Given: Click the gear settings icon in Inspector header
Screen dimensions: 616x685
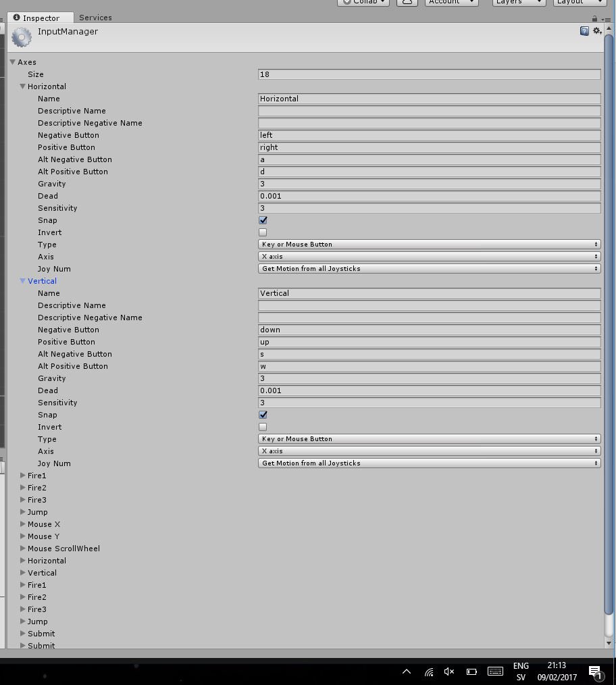Looking at the screenshot, I should (x=596, y=30).
